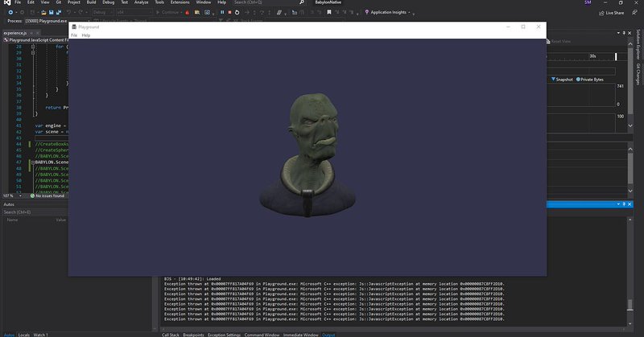Screen dimensions: 644x337
Task: Pin the Diagnostic Tools panel
Action: coord(624,33)
